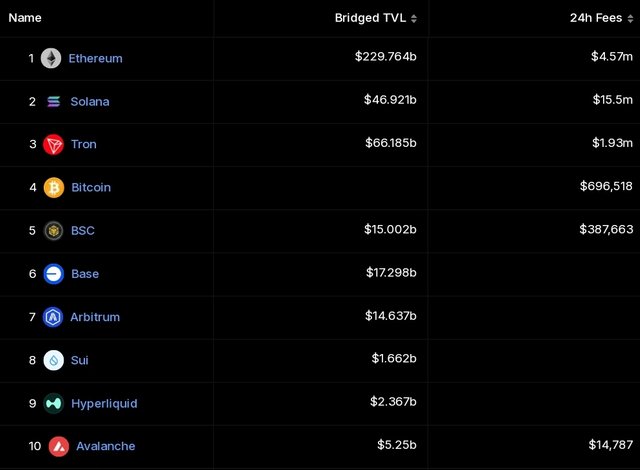Click the Name column header
640x470 pixels.
pos(25,18)
